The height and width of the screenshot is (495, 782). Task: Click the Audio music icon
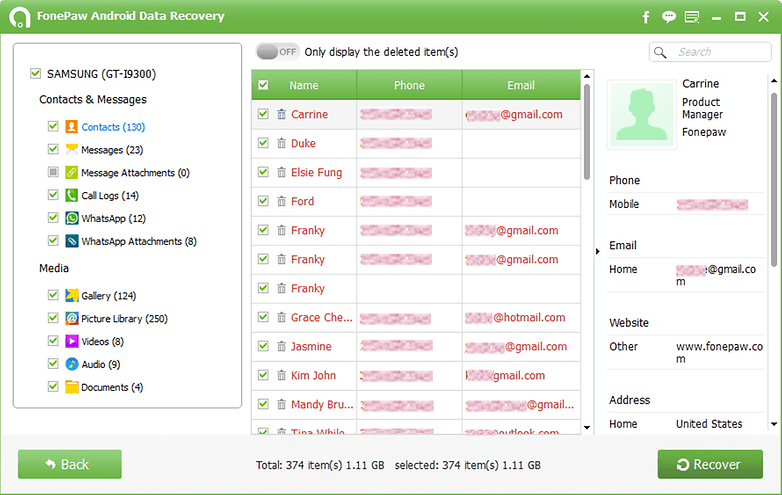click(72, 364)
